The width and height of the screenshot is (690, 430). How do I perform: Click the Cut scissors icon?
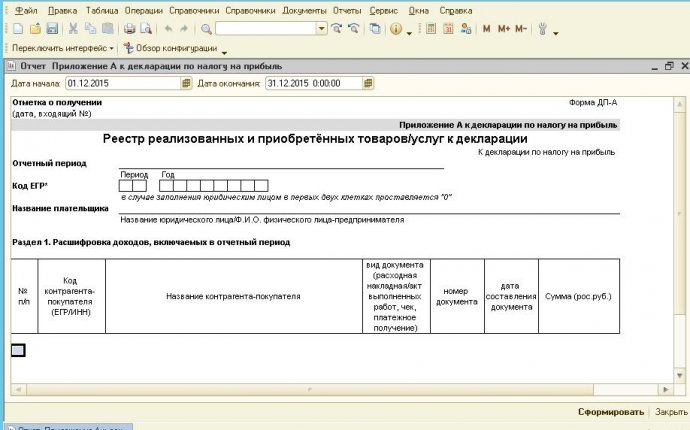(x=73, y=29)
